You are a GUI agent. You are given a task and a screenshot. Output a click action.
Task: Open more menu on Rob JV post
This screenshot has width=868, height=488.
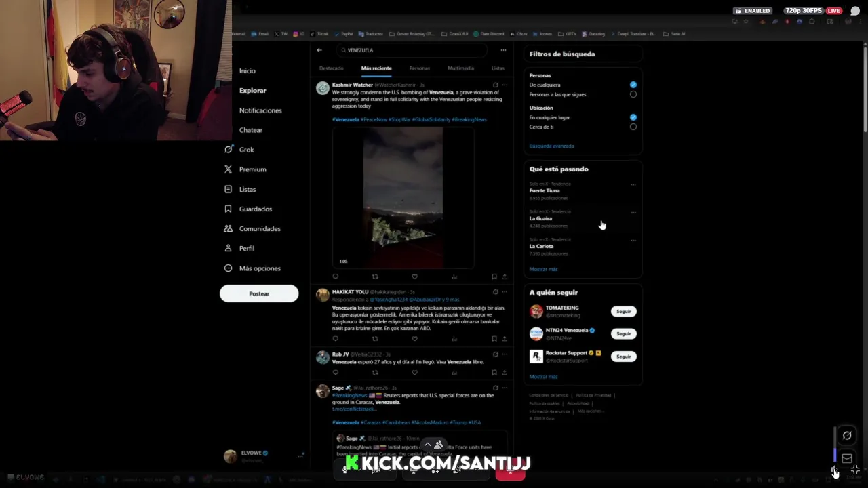coord(505,354)
